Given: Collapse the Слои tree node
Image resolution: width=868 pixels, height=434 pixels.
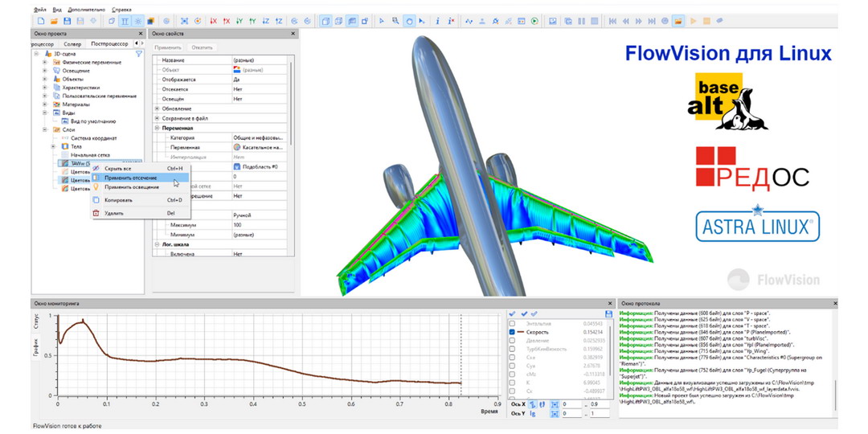Looking at the screenshot, I should click(x=45, y=129).
